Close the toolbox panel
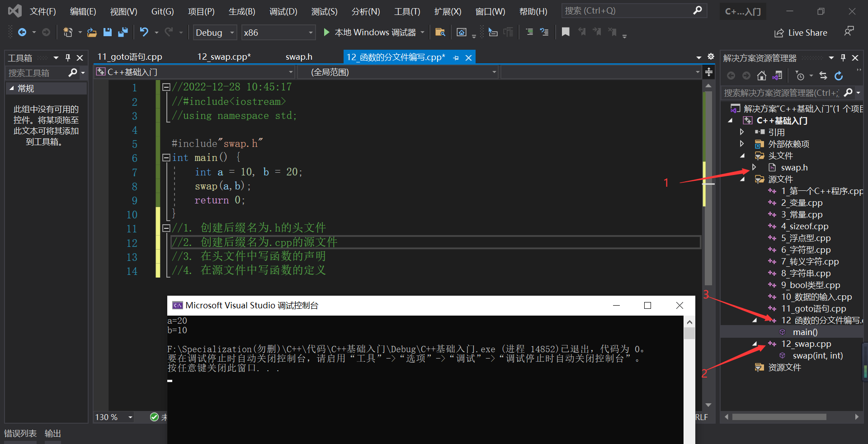This screenshot has height=444, width=868. [x=80, y=58]
